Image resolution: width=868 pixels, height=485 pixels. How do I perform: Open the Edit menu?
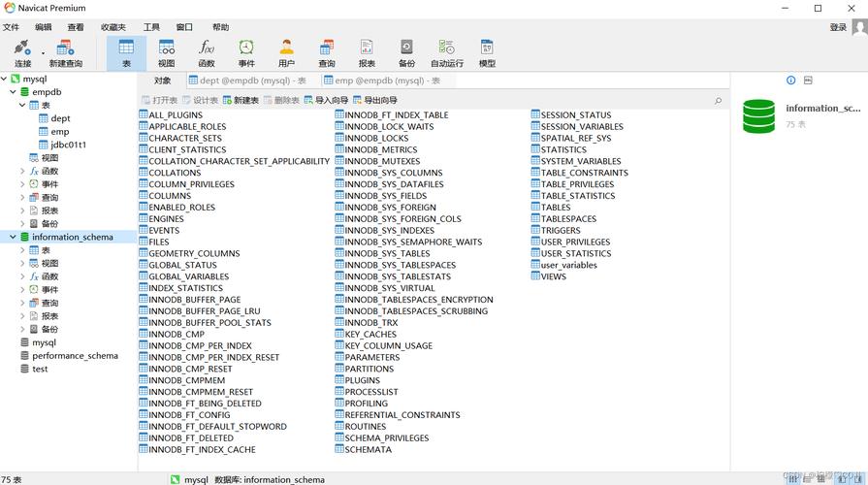pyautogui.click(x=44, y=27)
